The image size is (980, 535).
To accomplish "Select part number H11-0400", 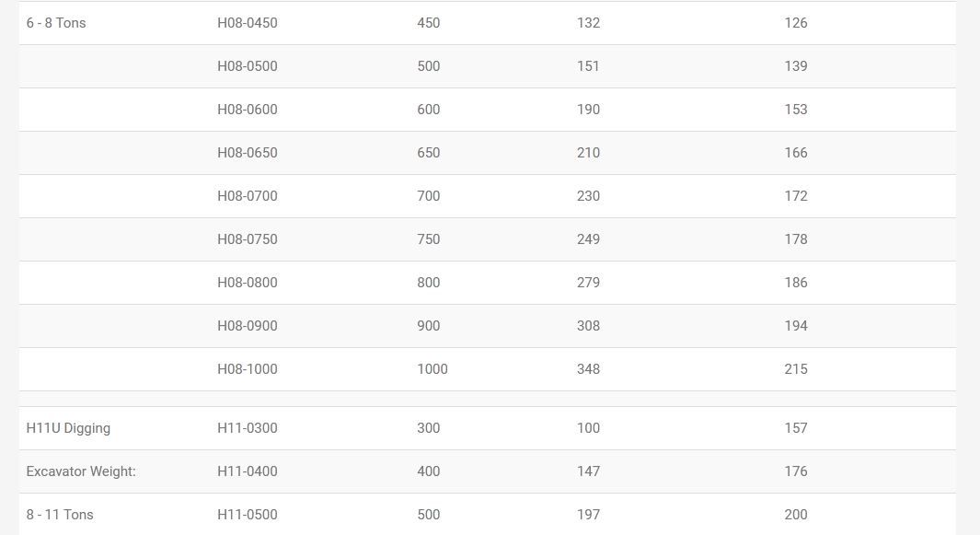I will 247,471.
